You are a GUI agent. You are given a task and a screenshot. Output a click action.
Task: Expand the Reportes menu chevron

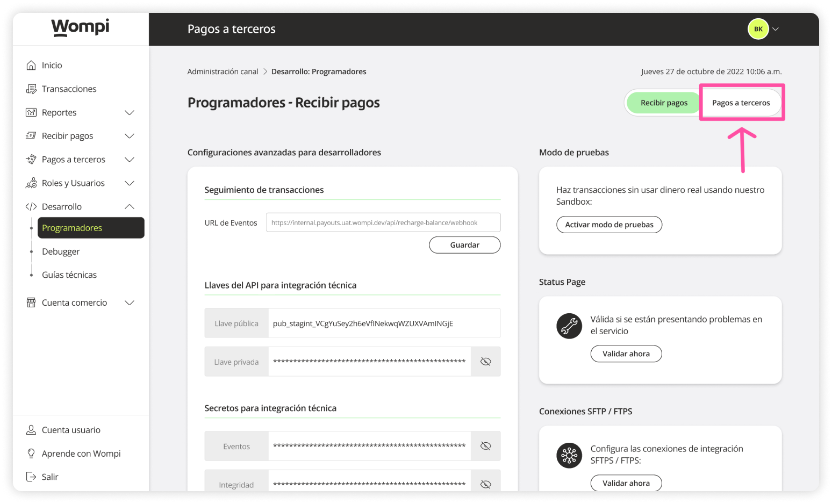tap(130, 112)
